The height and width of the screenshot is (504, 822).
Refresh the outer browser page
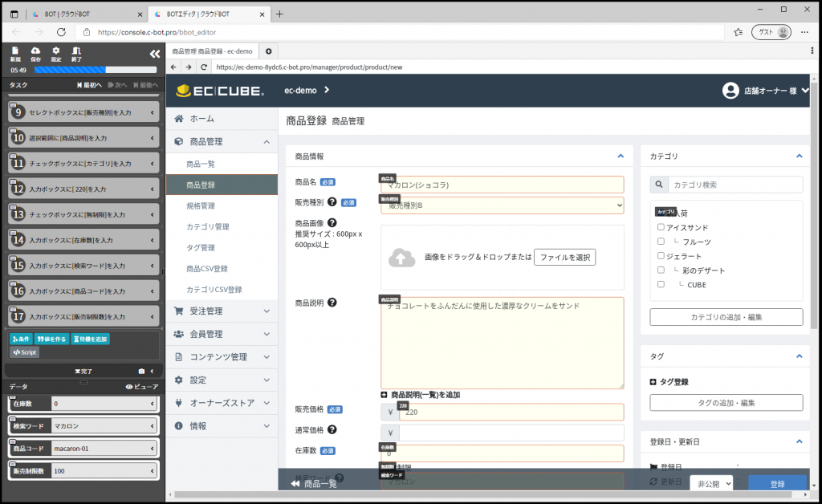[x=61, y=32]
